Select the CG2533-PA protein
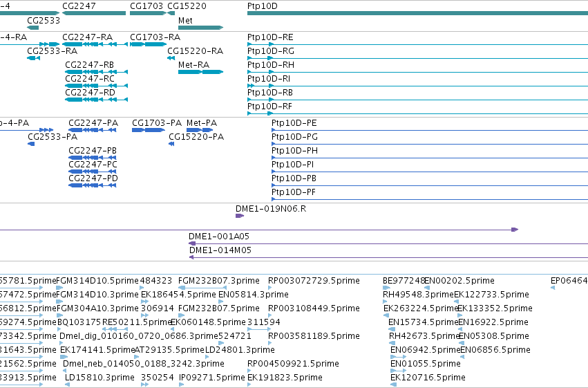The height and width of the screenshot is (388, 588). (31, 144)
